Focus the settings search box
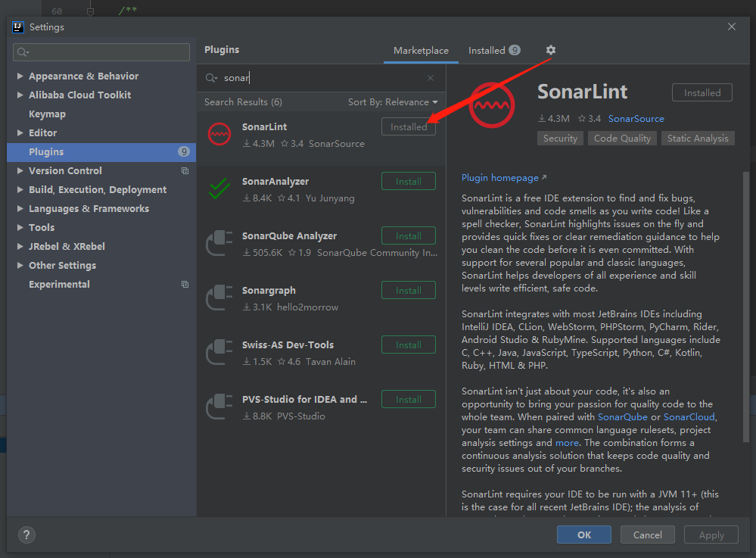756x558 pixels. click(x=101, y=52)
